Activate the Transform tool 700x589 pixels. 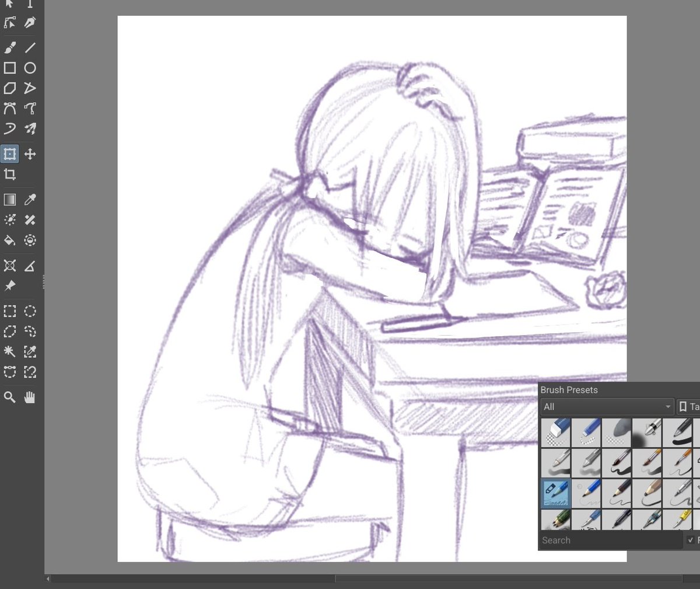point(10,154)
